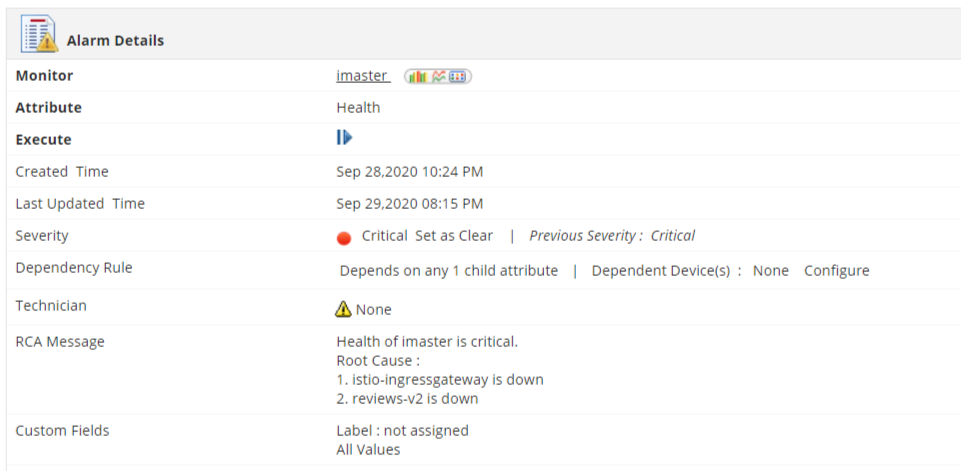Click the Dependent Device(s) None value
Viewport: 961px width, 471px height.
click(x=770, y=270)
